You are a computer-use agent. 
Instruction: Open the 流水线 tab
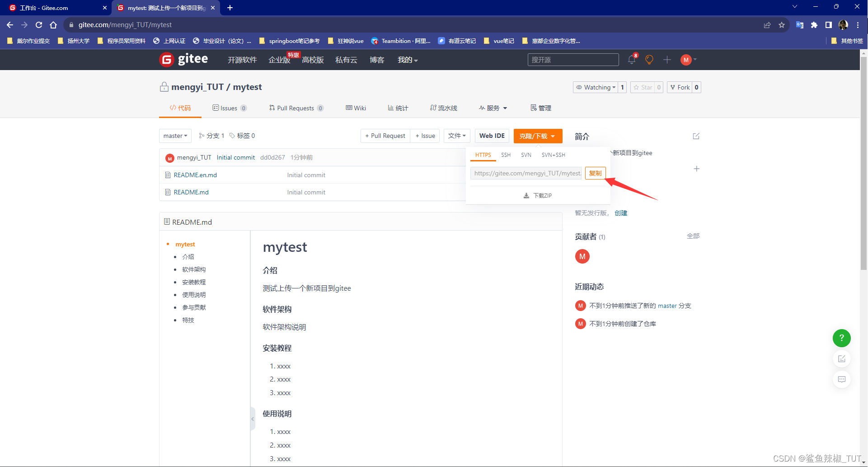(x=443, y=108)
